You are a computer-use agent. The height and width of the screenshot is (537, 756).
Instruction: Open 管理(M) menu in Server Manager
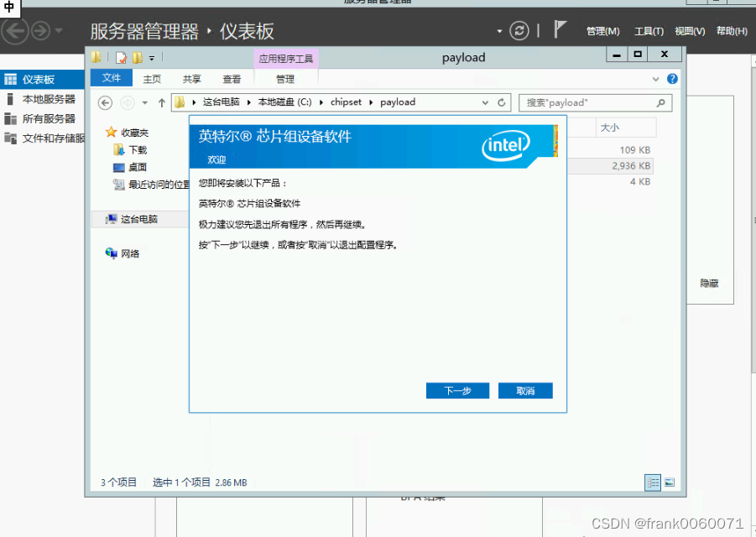(x=602, y=31)
